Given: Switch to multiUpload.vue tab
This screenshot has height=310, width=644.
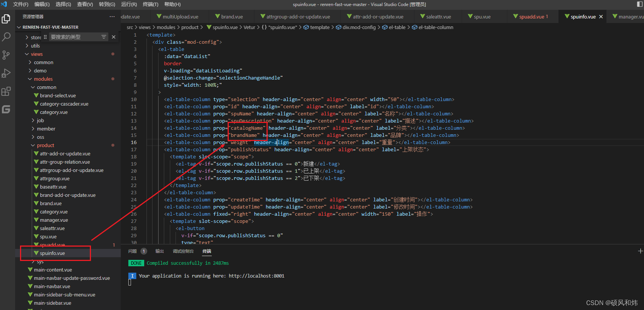Looking at the screenshot, I should tap(179, 17).
